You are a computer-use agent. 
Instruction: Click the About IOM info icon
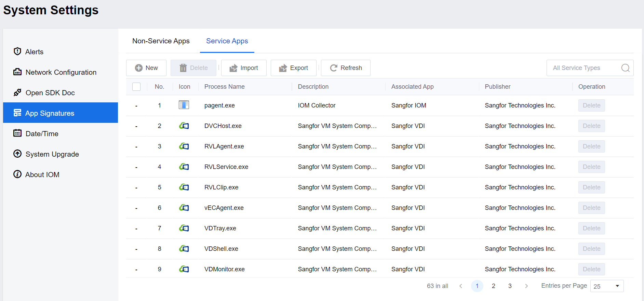(17, 174)
